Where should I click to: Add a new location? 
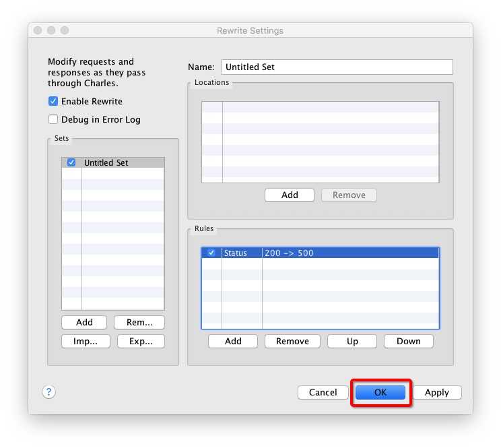(290, 195)
